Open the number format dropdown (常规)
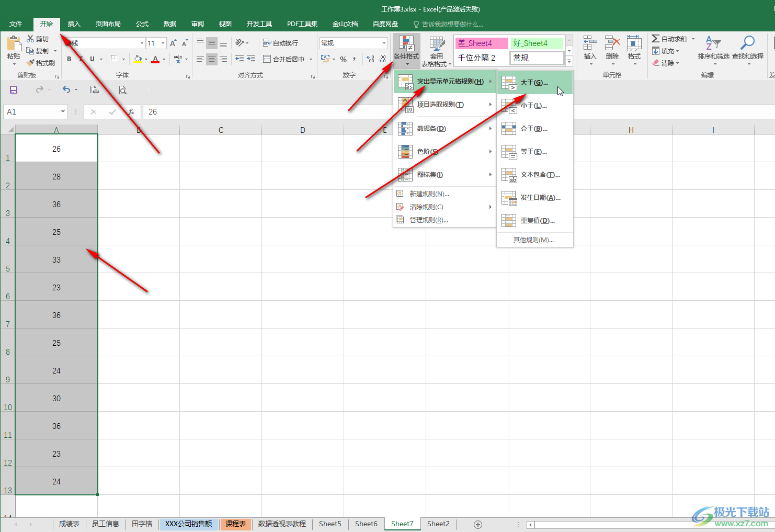The height and width of the screenshot is (532, 775). (x=384, y=43)
